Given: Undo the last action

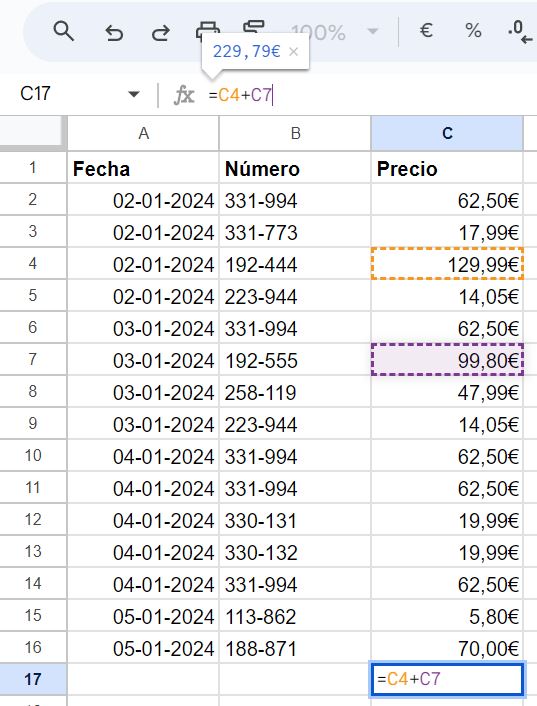Looking at the screenshot, I should [114, 32].
